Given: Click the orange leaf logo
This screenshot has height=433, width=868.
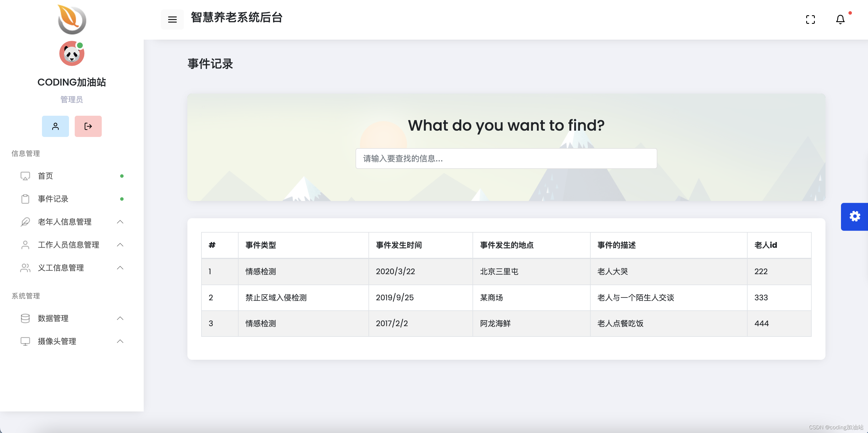Looking at the screenshot, I should coord(72,20).
